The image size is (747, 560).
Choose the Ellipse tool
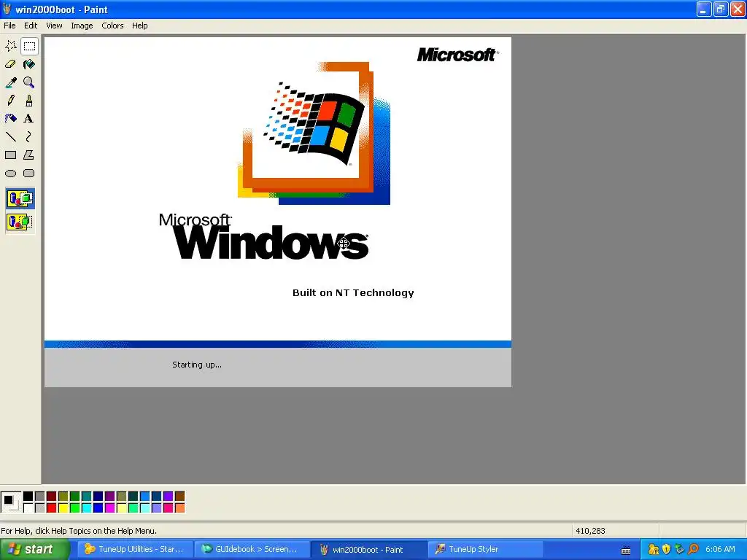(x=10, y=174)
